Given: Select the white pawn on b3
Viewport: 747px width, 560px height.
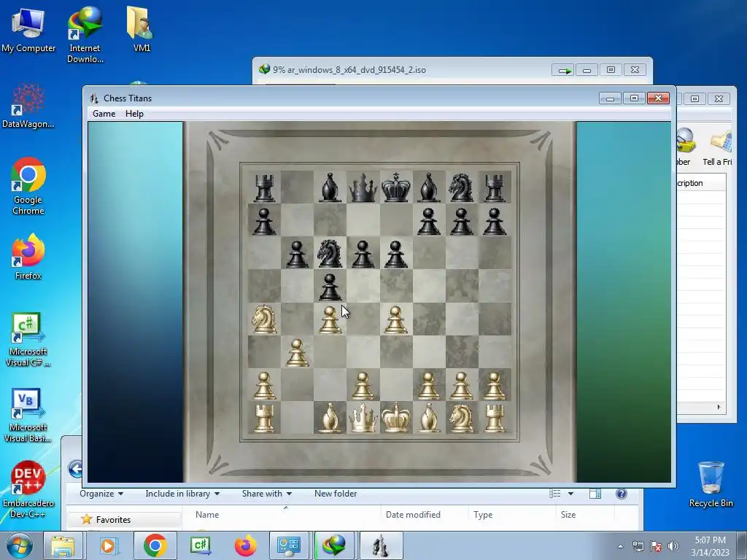Looking at the screenshot, I should click(x=297, y=352).
